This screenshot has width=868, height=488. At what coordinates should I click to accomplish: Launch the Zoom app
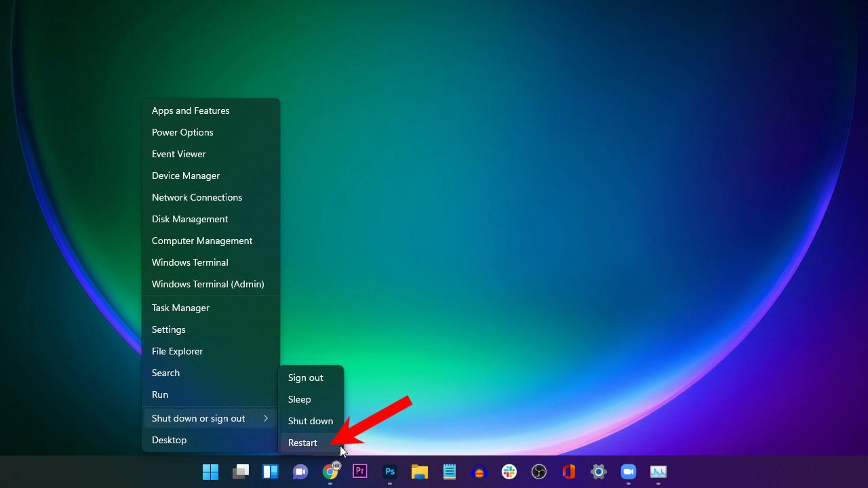[x=628, y=471]
